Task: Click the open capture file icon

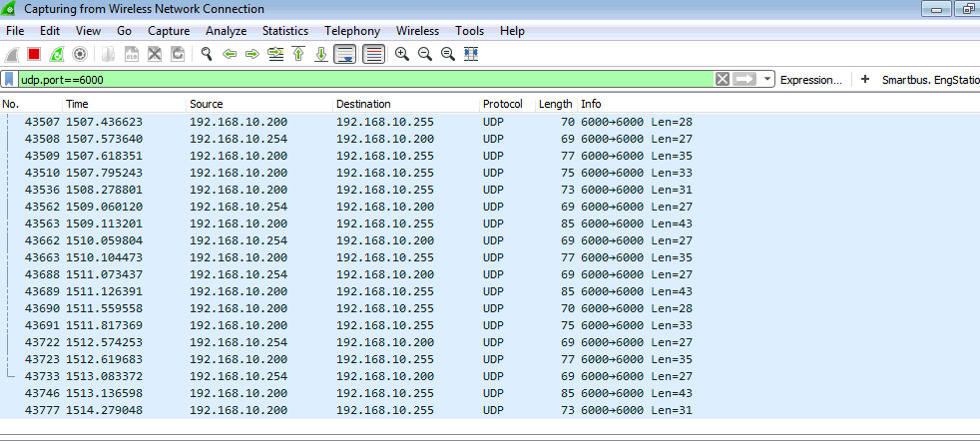Action: [108, 55]
